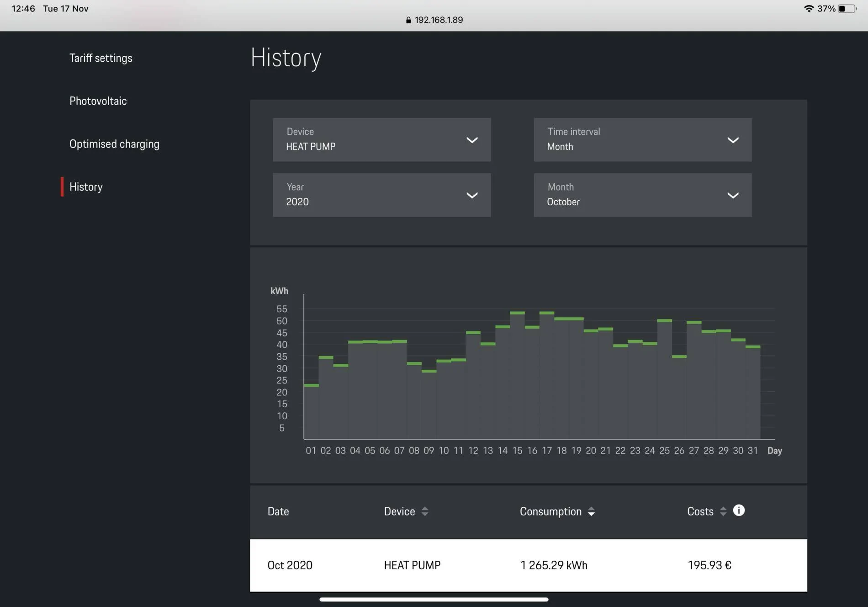Expand the Month October dropdown
This screenshot has width=868, height=607.
[x=643, y=195]
